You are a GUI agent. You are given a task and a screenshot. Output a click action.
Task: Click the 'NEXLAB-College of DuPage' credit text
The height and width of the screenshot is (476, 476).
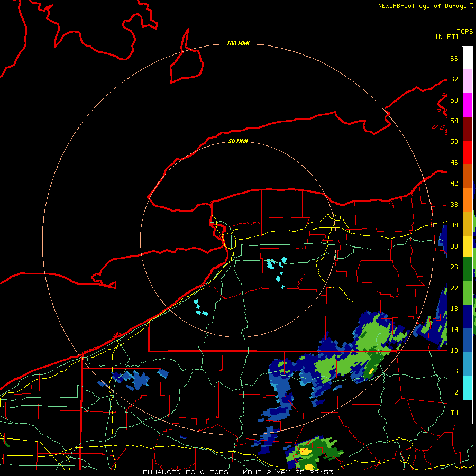(422, 6)
